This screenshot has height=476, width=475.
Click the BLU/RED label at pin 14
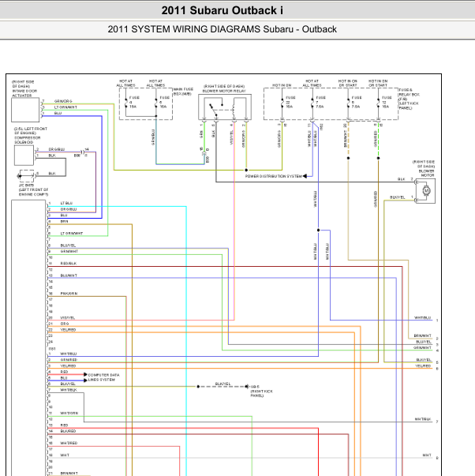pos(68,431)
